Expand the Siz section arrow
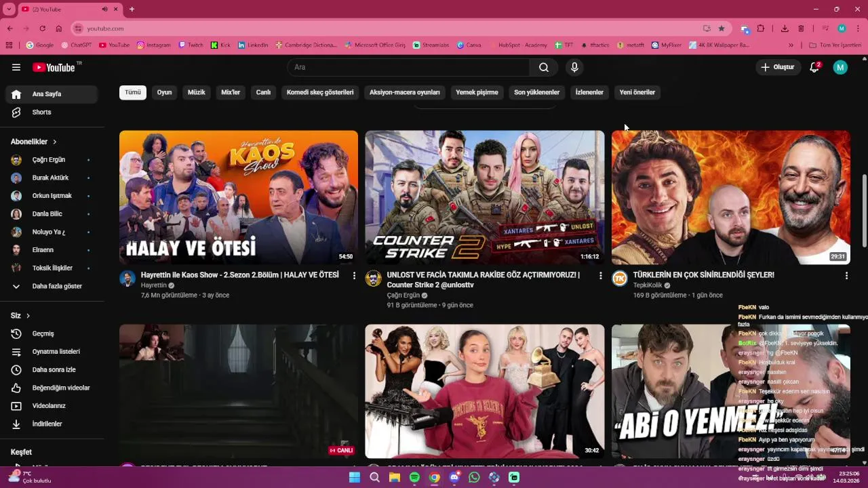868x488 pixels. tap(28, 316)
